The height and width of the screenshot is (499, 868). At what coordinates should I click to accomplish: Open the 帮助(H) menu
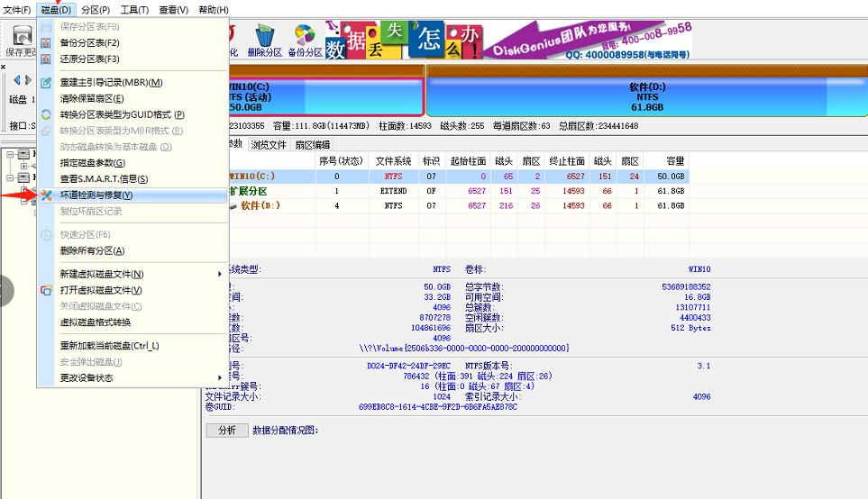[214, 10]
